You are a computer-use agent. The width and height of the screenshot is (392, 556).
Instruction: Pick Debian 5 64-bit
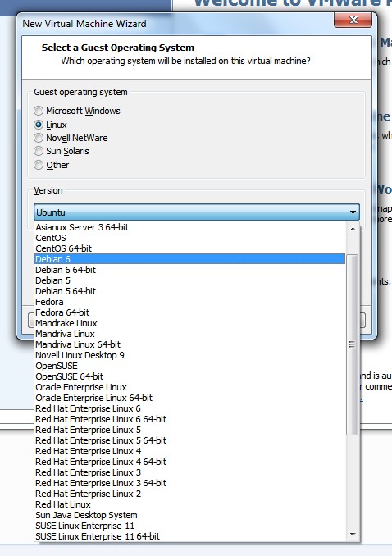(x=189, y=291)
